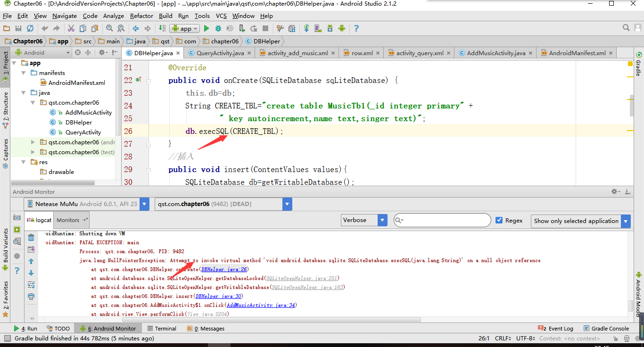Toggle the Regex checkbox

(x=499, y=220)
